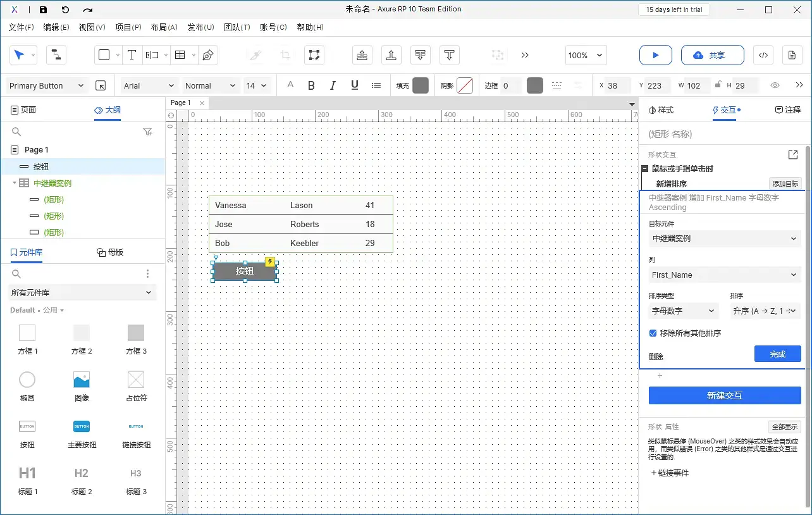
Task: Open the gray fill color swatch
Action: click(421, 85)
